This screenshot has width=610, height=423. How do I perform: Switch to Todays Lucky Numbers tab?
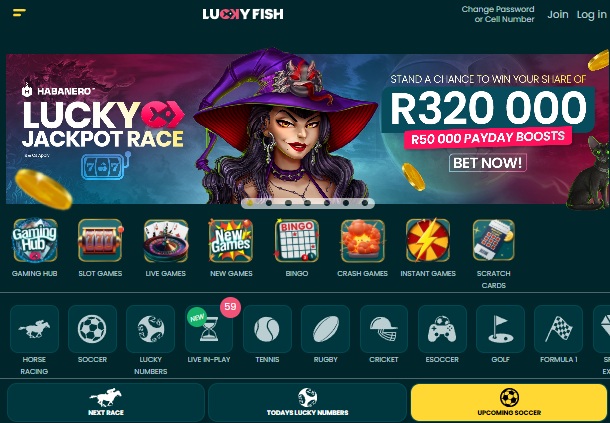[307, 402]
